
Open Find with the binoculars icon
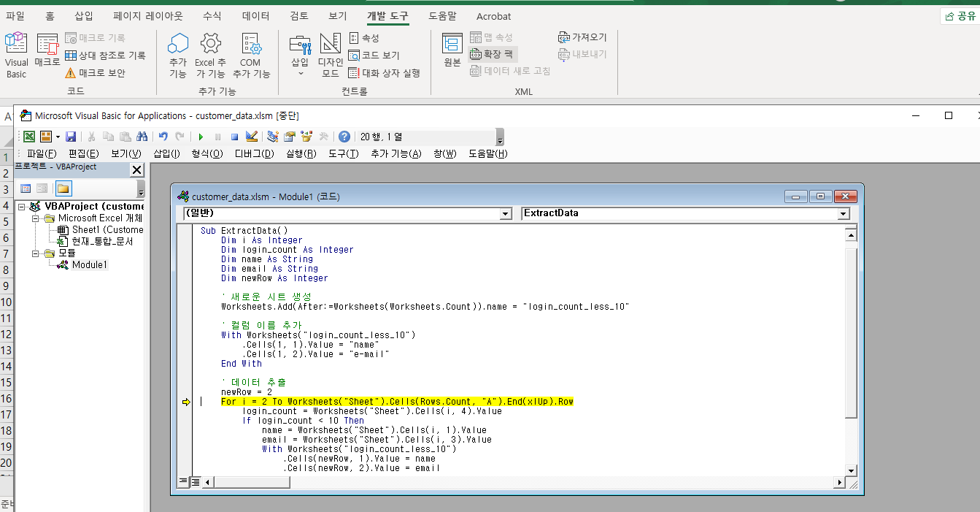point(142,137)
